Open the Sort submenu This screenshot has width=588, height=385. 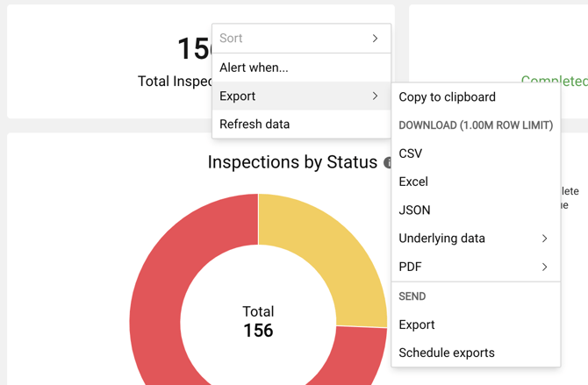pyautogui.click(x=301, y=39)
